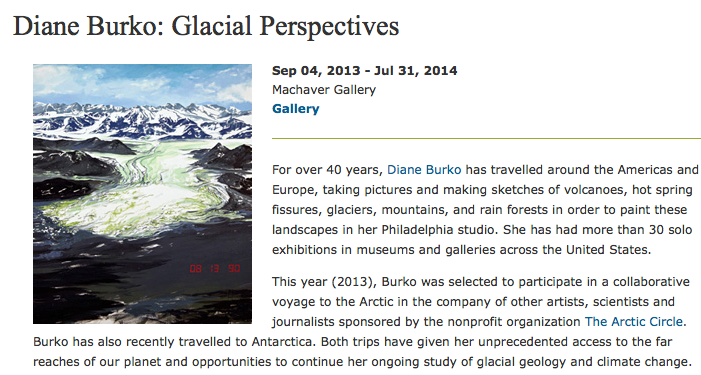Click the words United States in paragraph
Screen dimensions: 701x375
click(608, 249)
